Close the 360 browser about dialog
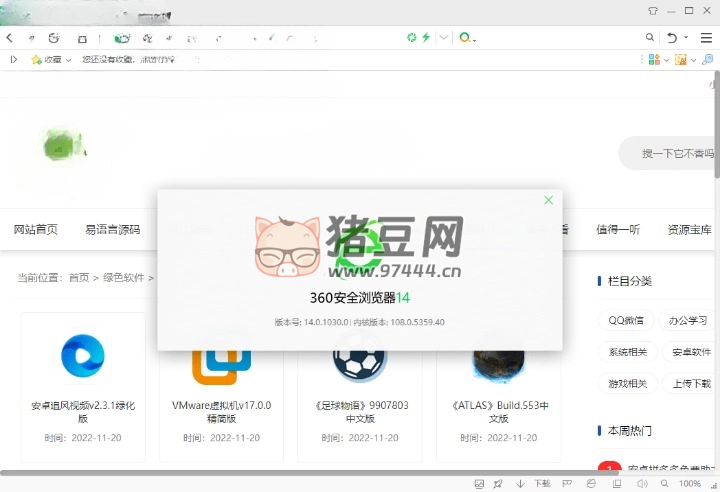The height and width of the screenshot is (492, 720). point(548,200)
